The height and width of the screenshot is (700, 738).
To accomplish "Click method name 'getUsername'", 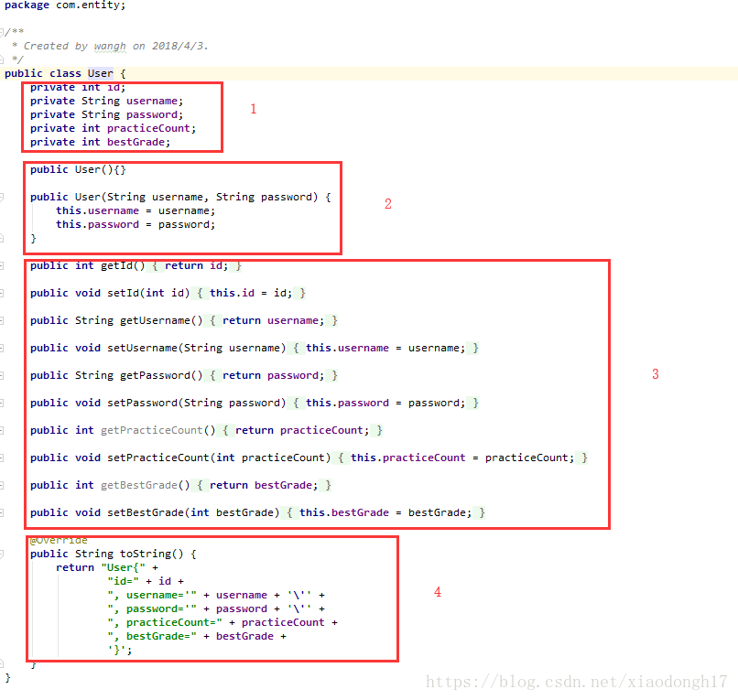I will [155, 320].
